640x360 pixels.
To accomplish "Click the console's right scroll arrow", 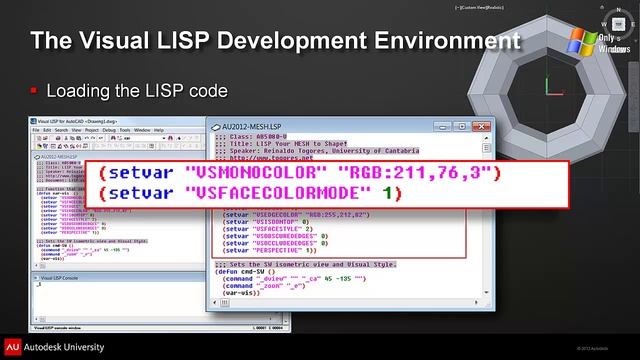I will (x=270, y=319).
